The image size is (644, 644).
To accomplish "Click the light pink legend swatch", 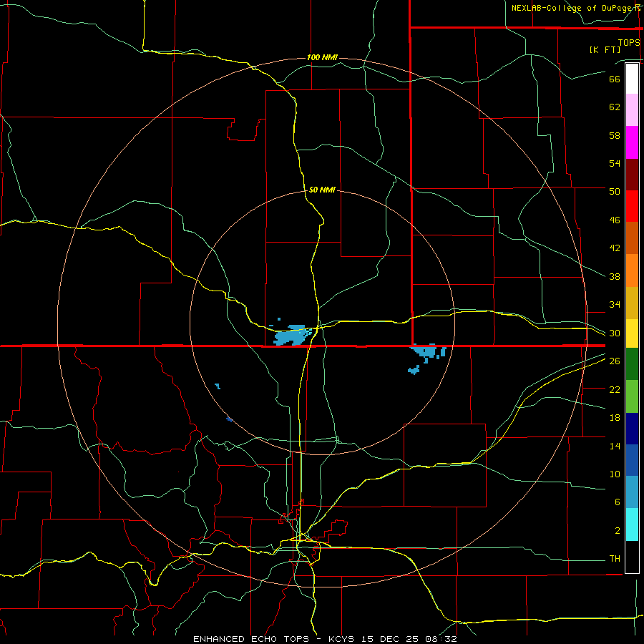I will (632, 109).
